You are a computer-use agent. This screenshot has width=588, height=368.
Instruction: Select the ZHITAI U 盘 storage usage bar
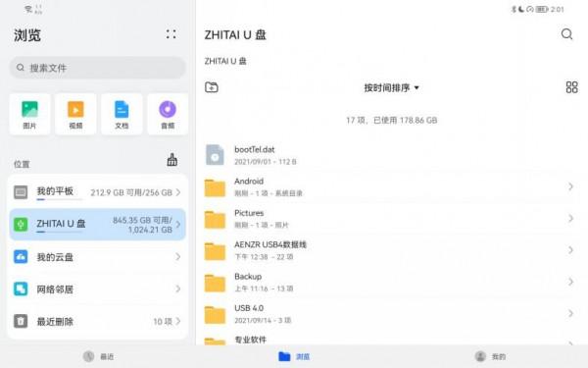click(x=59, y=232)
